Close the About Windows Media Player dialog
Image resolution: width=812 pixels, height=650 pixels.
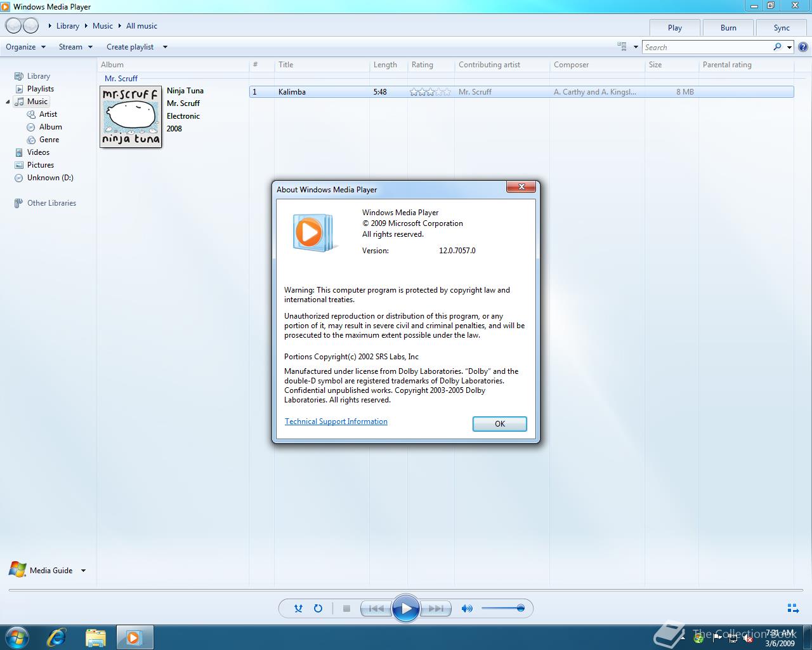521,187
